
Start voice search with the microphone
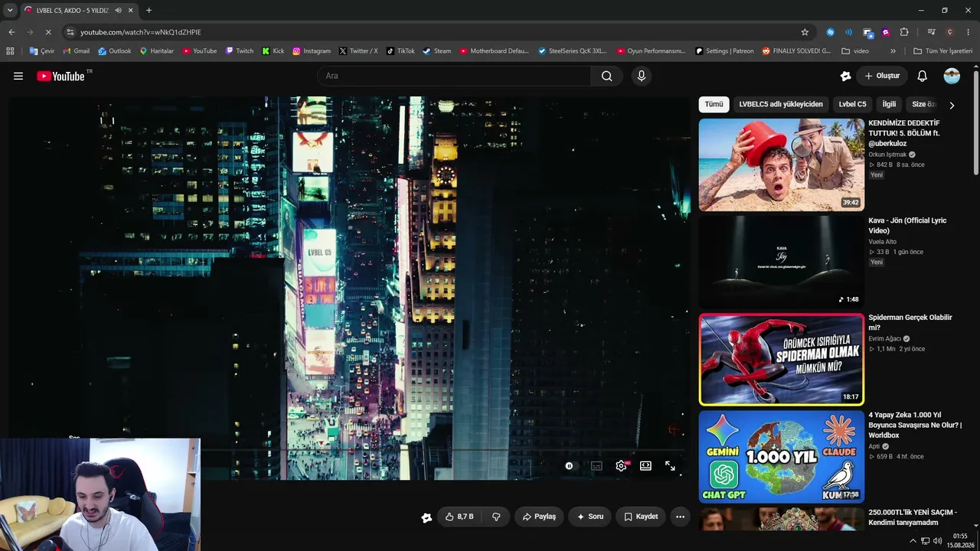click(x=642, y=76)
